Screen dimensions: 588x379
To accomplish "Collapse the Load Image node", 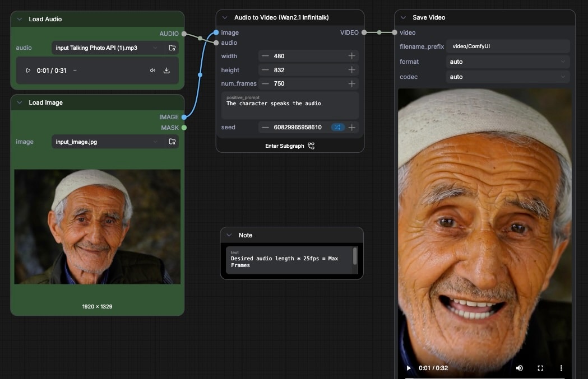I will [x=20, y=102].
